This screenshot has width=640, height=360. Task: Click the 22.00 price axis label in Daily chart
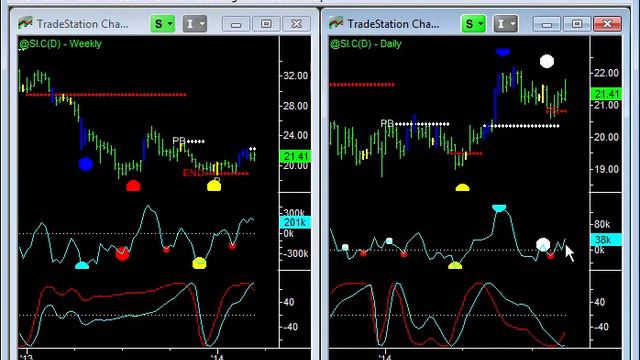point(606,73)
